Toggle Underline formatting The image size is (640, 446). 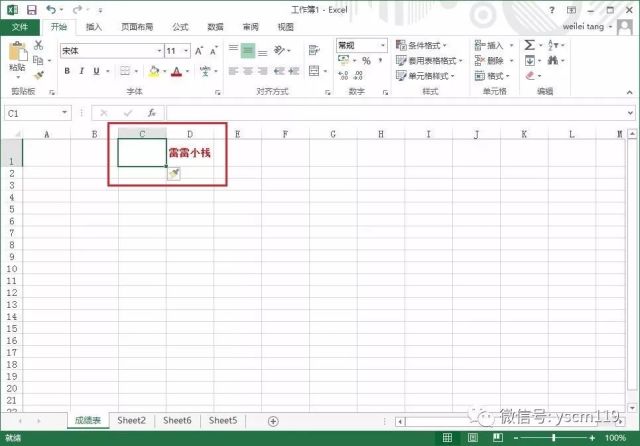(x=96, y=71)
